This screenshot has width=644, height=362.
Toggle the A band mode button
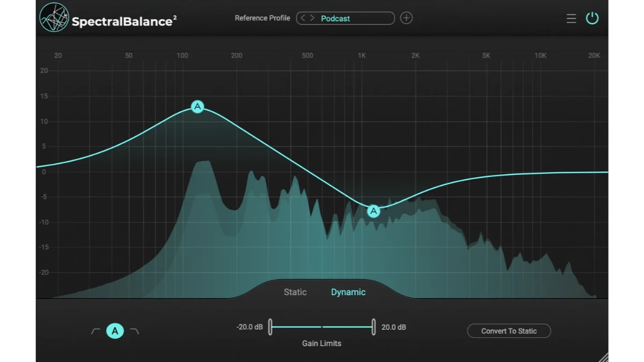tap(115, 331)
